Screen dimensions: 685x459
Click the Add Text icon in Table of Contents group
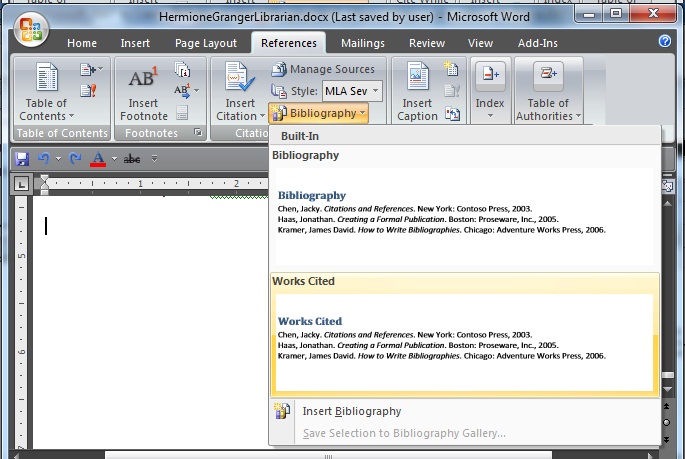click(89, 69)
